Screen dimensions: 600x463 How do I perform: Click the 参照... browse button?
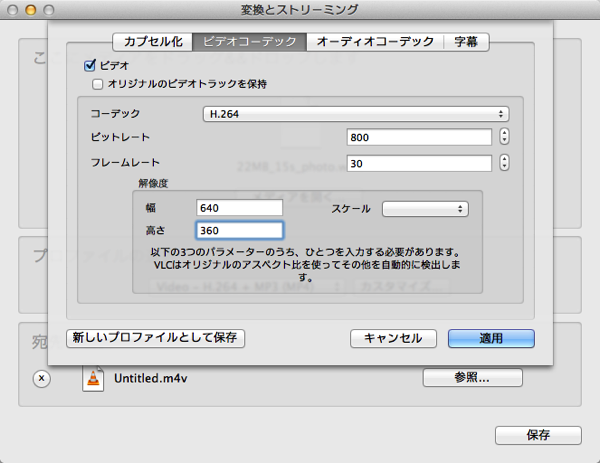tap(472, 377)
